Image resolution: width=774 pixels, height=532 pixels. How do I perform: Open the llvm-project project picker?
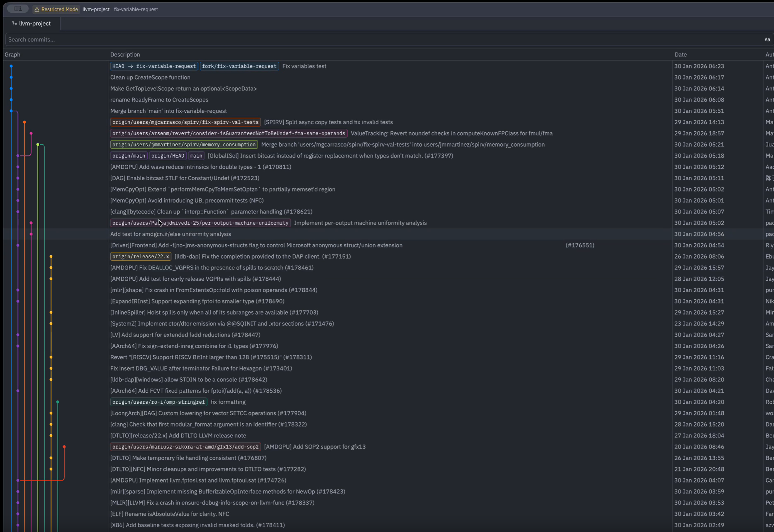click(96, 9)
